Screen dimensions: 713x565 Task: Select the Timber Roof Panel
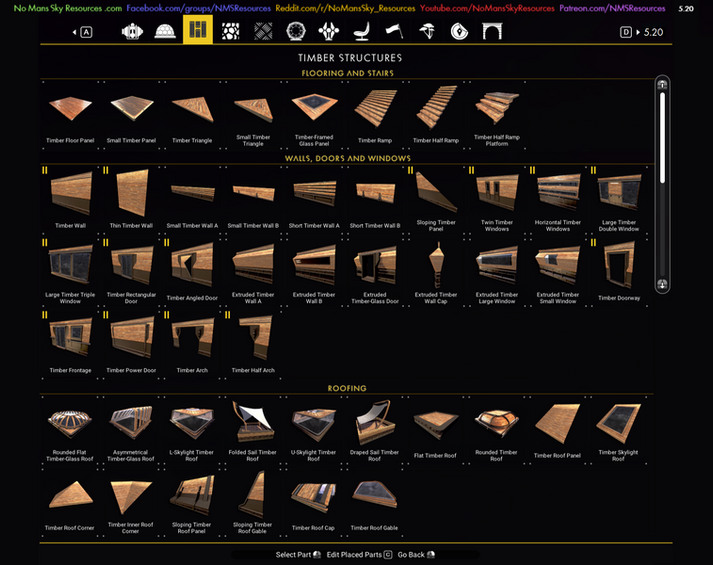point(557,430)
